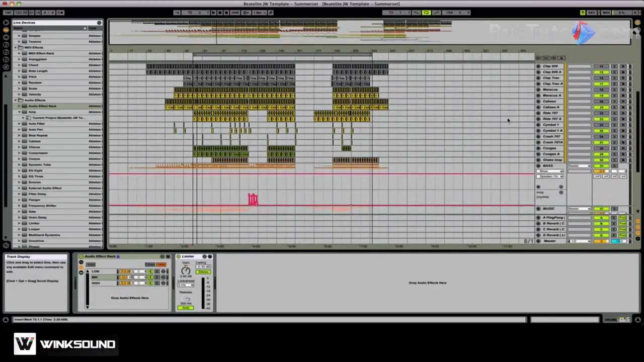The height and width of the screenshot is (362, 644).
Task: Toggle the Returns section show button
Action: (x=637, y=227)
